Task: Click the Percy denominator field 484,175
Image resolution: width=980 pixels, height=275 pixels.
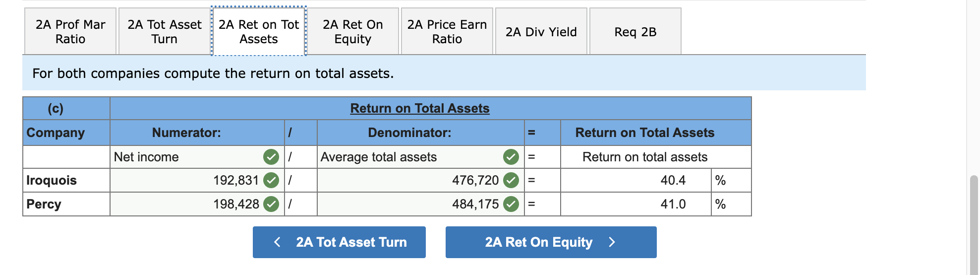Action: click(x=420, y=204)
